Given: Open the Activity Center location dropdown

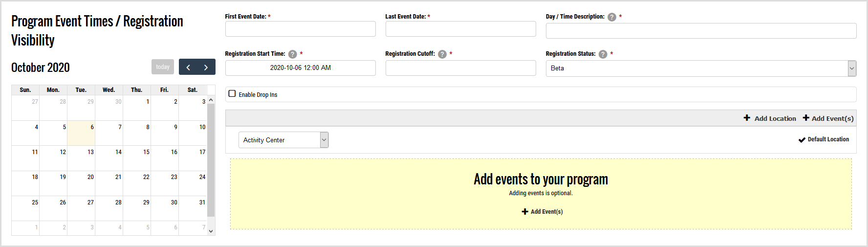Looking at the screenshot, I should coord(283,140).
